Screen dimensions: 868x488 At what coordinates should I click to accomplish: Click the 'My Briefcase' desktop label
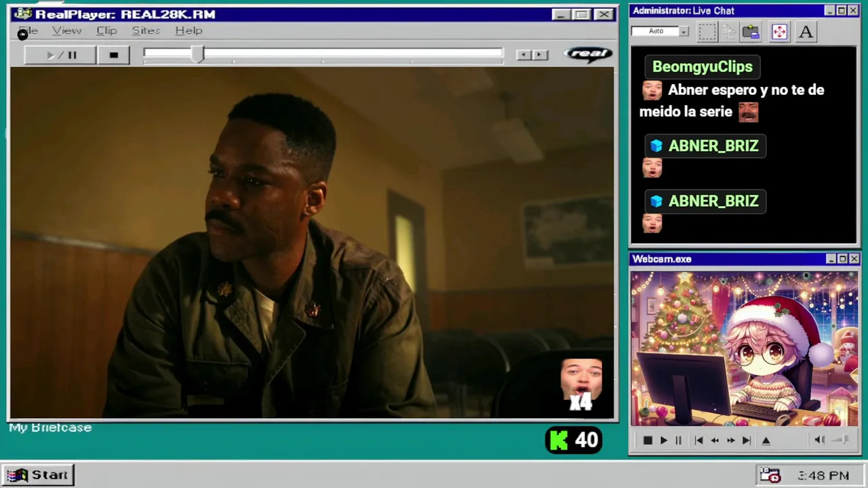coord(50,428)
